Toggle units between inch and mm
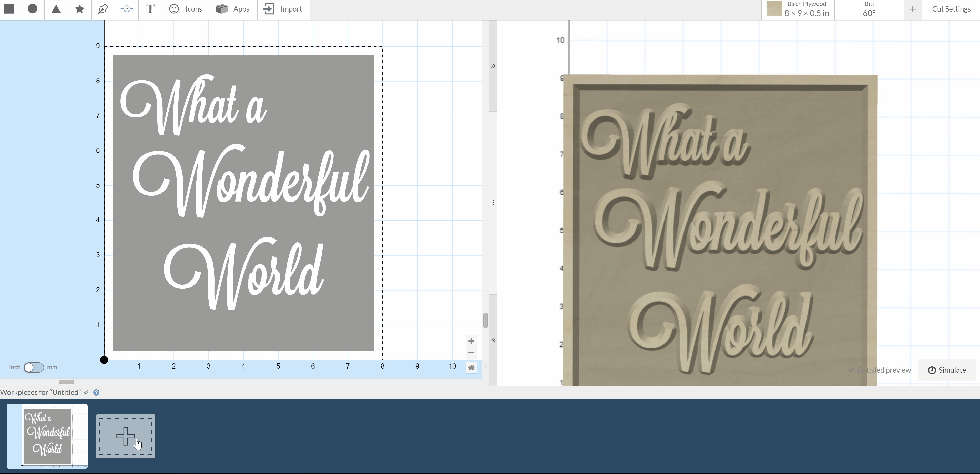This screenshot has width=980, height=474. coord(34,367)
